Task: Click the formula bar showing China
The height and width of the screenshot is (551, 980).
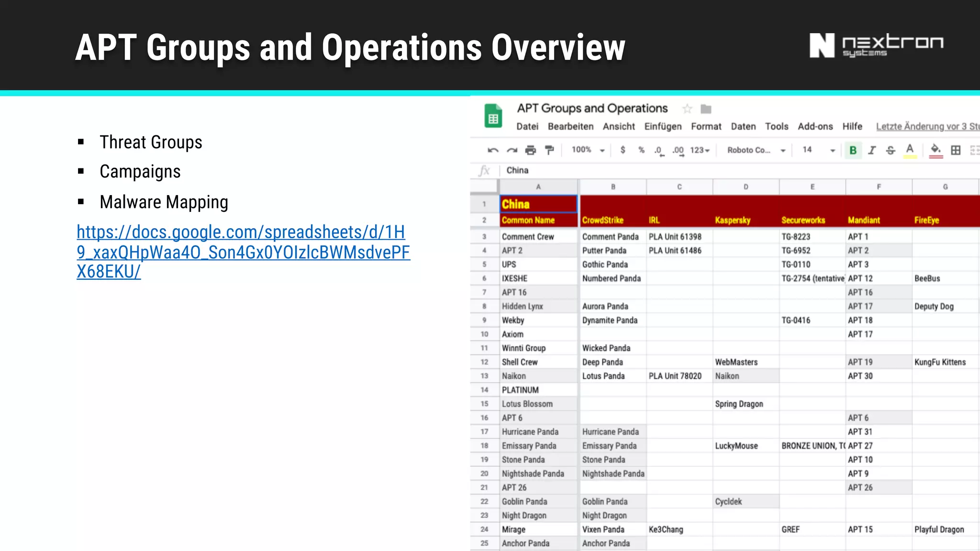Action: (739, 170)
